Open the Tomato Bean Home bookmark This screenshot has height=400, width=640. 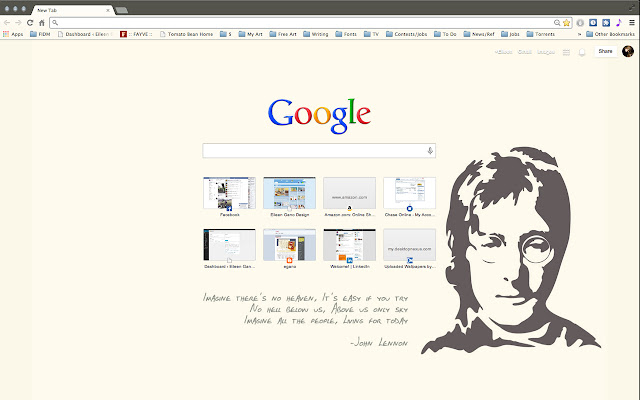coord(187,34)
